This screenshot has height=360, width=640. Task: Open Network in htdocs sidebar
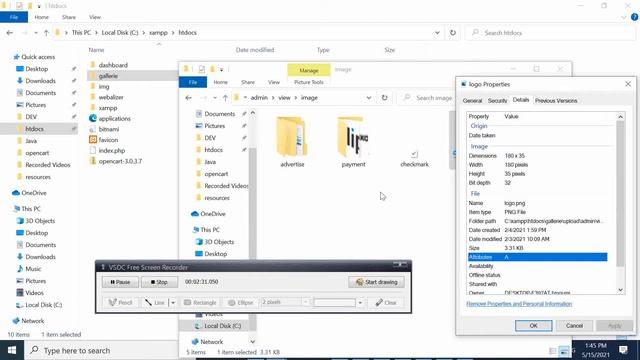point(33,321)
